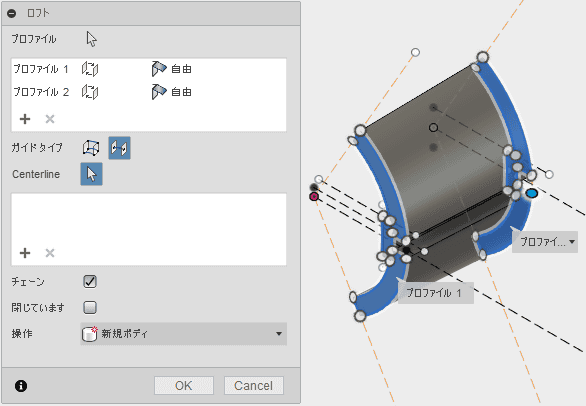This screenshot has height=406, width=586.
Task: Enable the 閉じています checkbox
Action: (90, 307)
